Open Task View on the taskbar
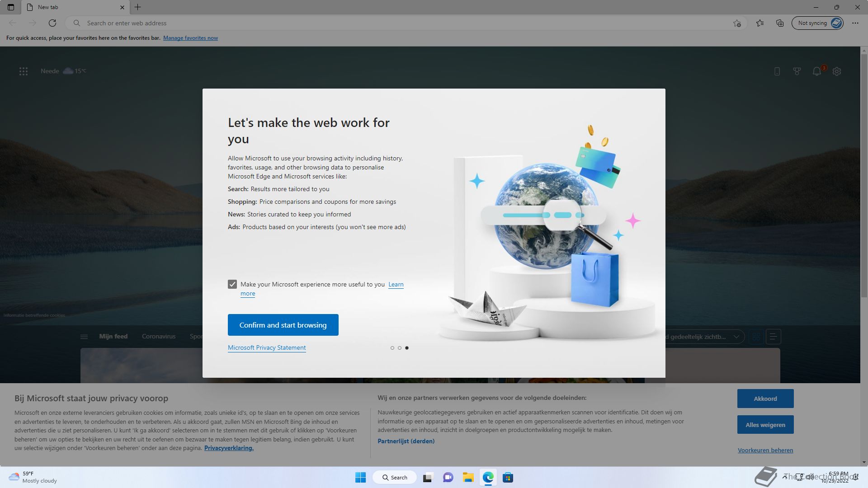868x488 pixels. tap(428, 478)
